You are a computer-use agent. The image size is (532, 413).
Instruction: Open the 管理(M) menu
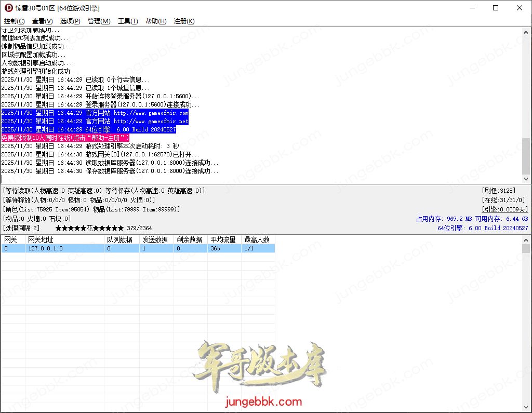99,21
